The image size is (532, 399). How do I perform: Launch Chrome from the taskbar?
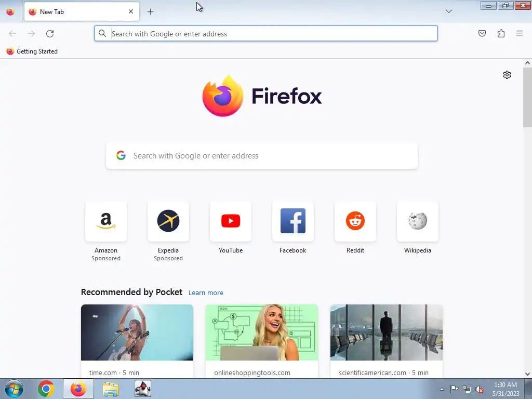46,389
